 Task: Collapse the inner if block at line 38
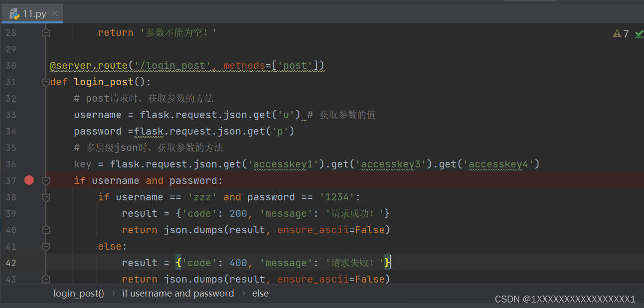pyautogui.click(x=46, y=198)
